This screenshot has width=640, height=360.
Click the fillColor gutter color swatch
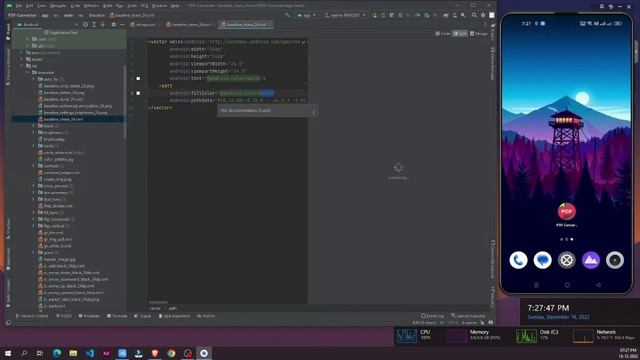tap(138, 93)
